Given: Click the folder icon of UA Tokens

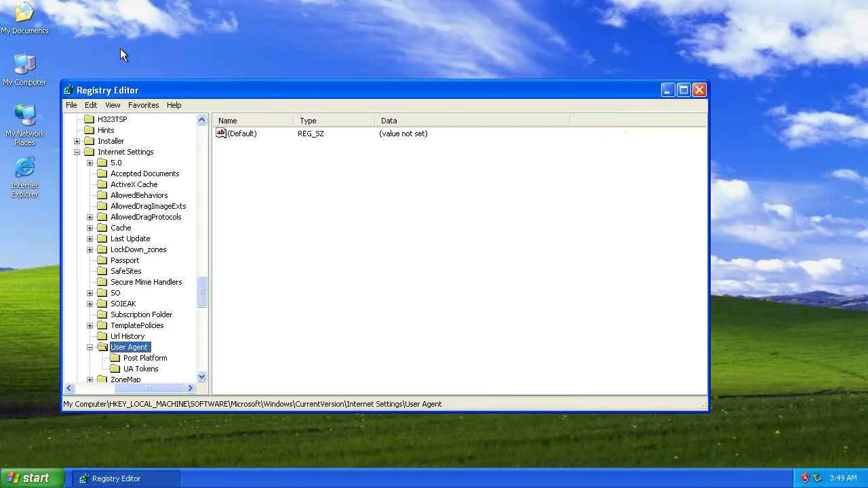Looking at the screenshot, I should (115, 369).
